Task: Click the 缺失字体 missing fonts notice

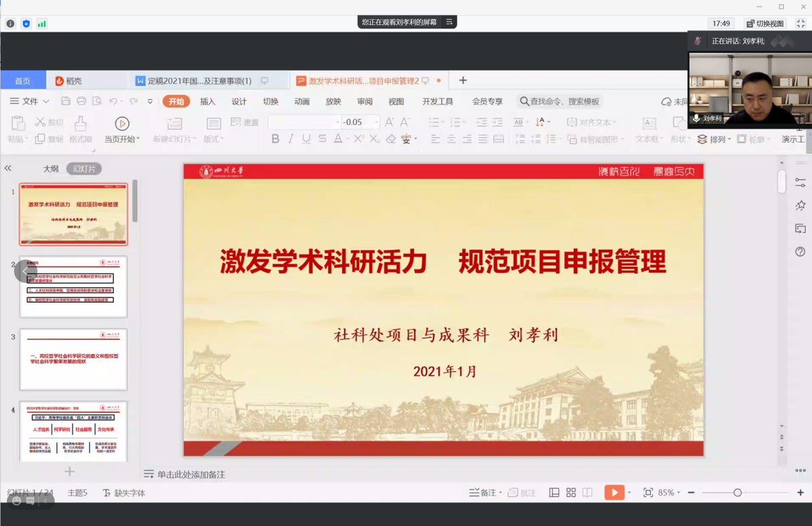Action: (x=129, y=493)
